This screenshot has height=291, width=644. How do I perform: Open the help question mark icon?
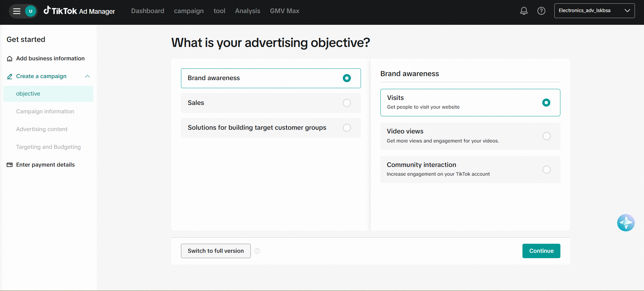tap(541, 11)
